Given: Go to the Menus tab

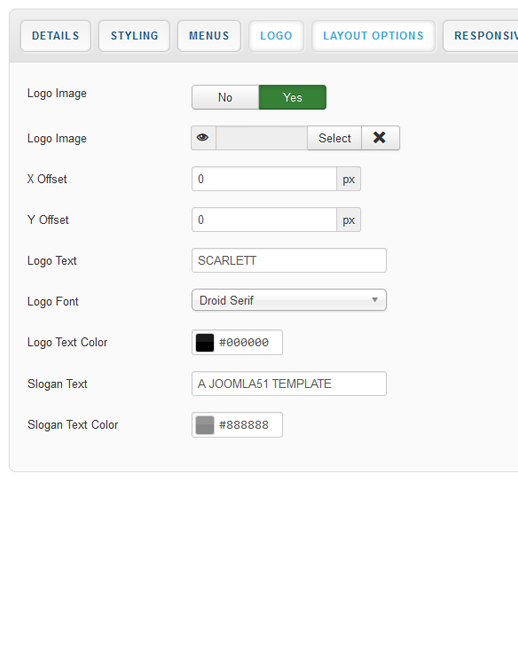Looking at the screenshot, I should (x=209, y=36).
